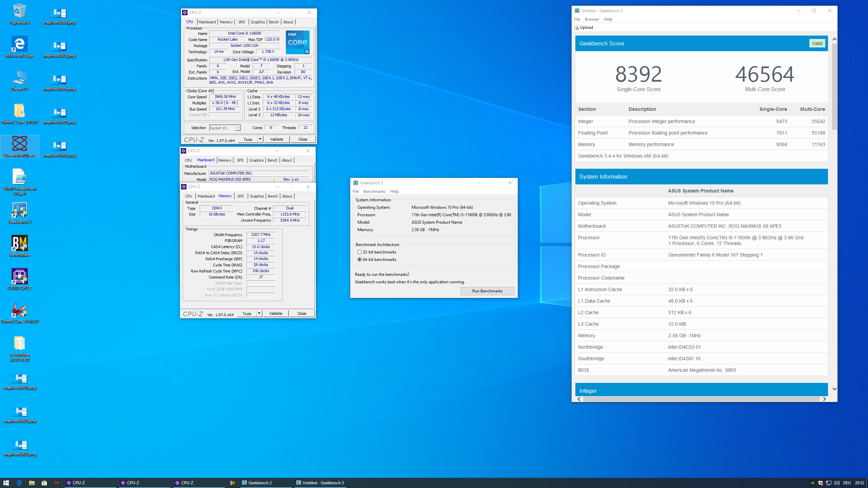The height and width of the screenshot is (488, 868).
Task: Open File menu in Untitled Geekbench window
Action: (x=577, y=19)
